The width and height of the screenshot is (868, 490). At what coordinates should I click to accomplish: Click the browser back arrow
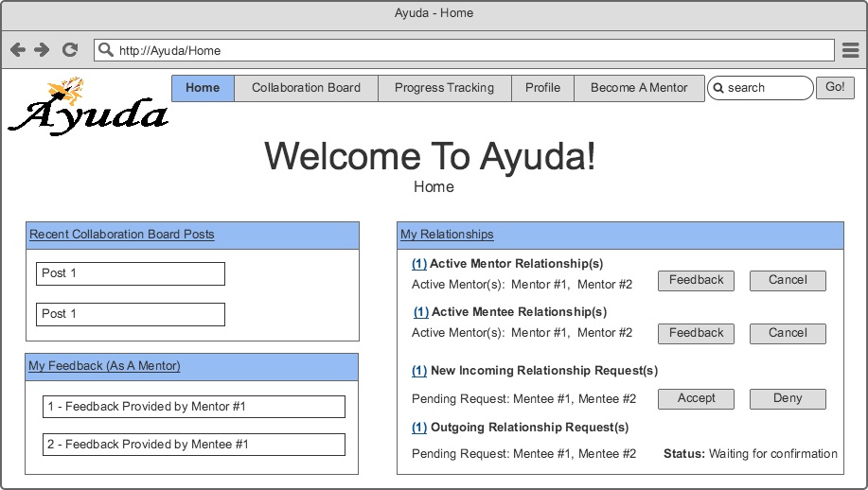(x=18, y=50)
